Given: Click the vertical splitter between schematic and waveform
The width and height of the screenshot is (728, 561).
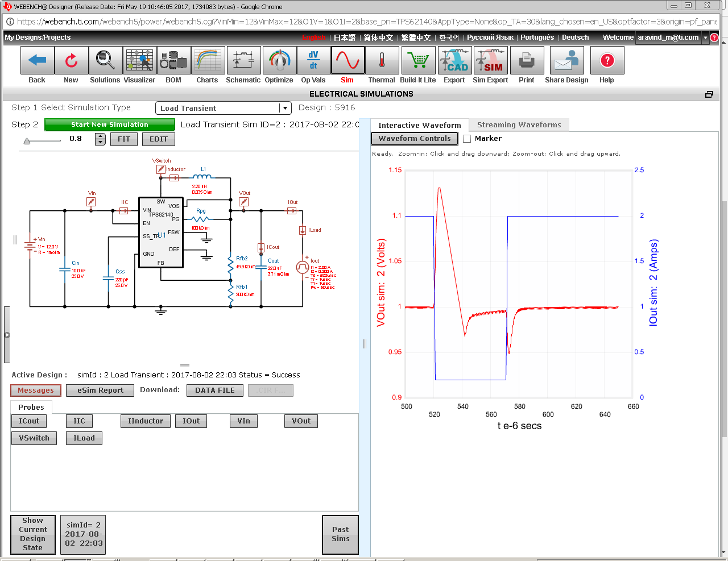Looking at the screenshot, I should tap(365, 343).
